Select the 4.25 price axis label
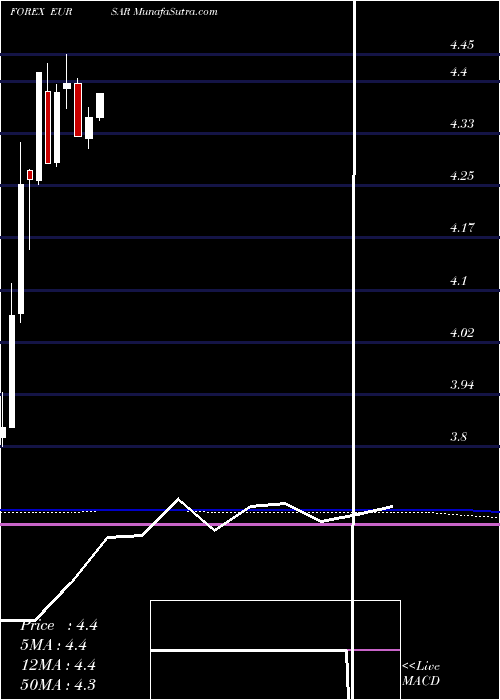 click(x=462, y=175)
